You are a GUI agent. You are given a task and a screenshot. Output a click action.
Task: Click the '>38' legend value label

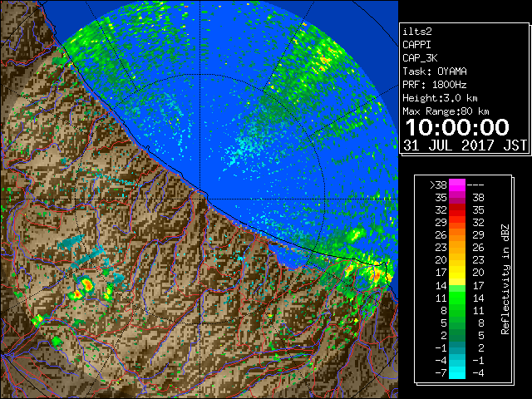click(438, 185)
